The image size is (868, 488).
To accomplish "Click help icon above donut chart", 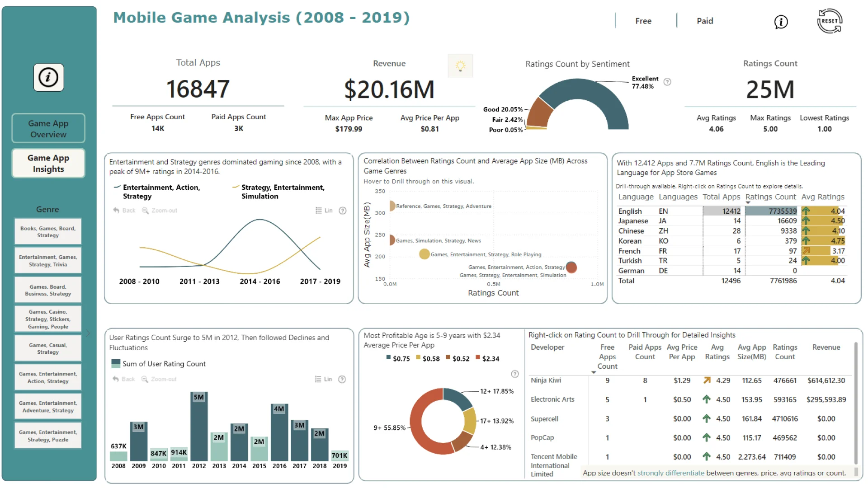I will (514, 374).
